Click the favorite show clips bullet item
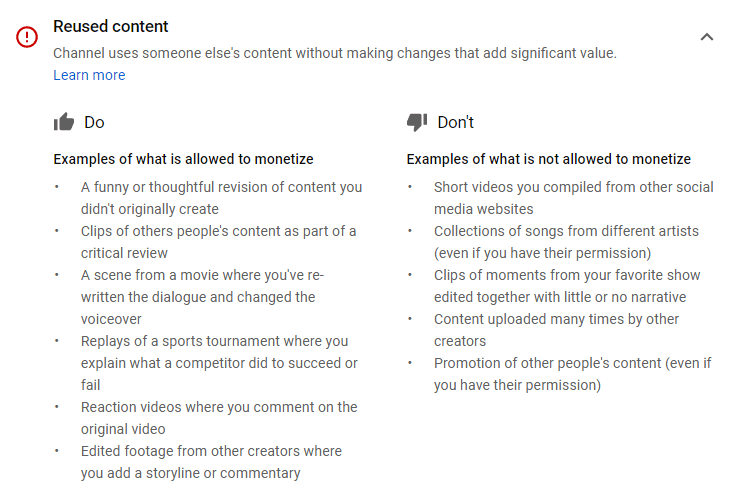 [567, 286]
